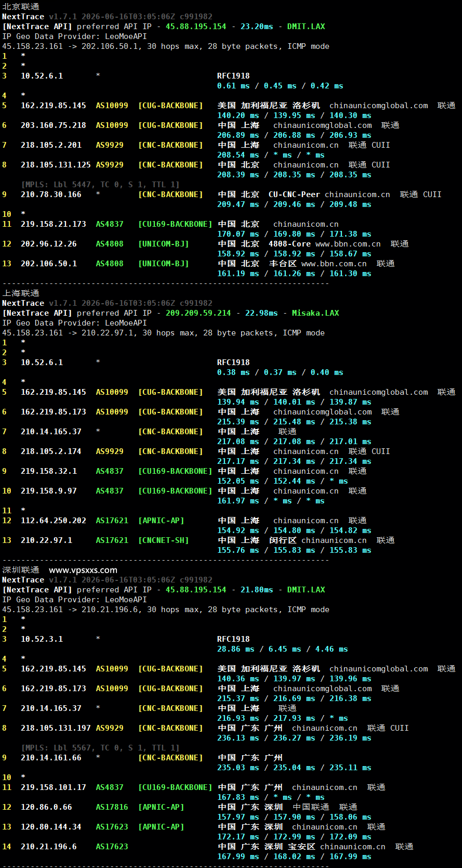The image size is (462, 868).
Task: Click hop IP '203.160.75.218'
Action: [x=54, y=125]
